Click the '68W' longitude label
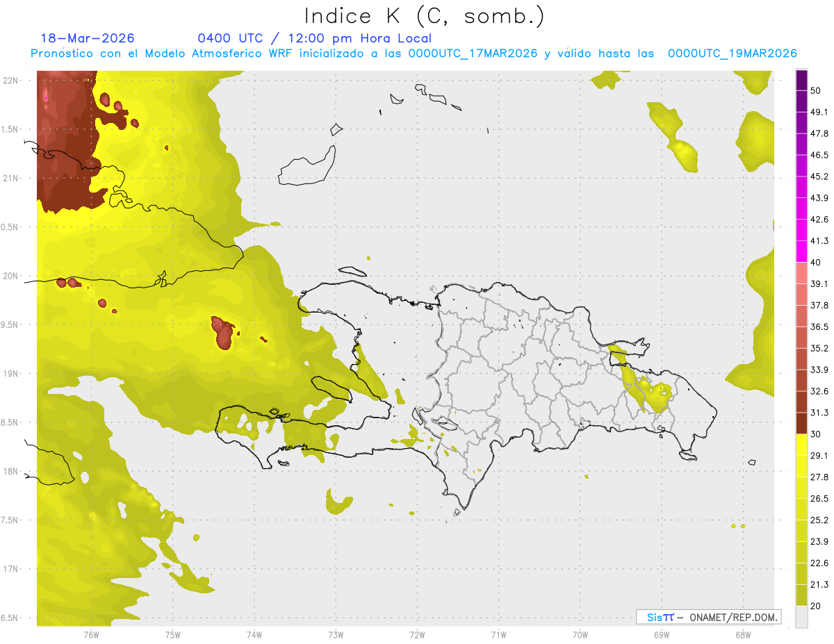Screen dimensions: 834x644 pyautogui.click(x=742, y=634)
